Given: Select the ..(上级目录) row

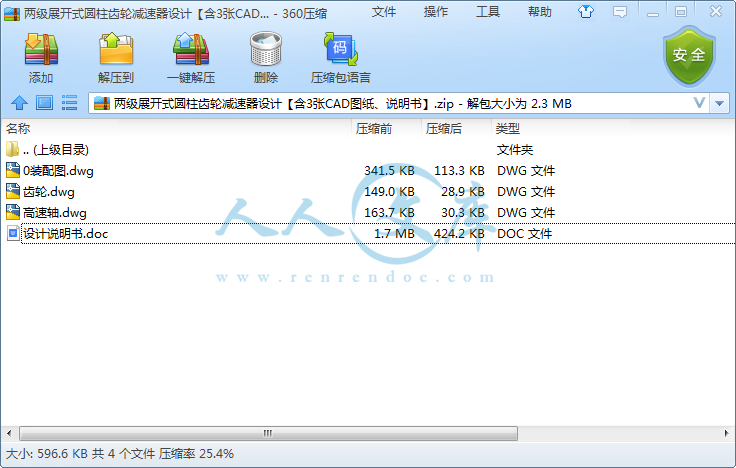Looking at the screenshot, I should tap(368, 150).
